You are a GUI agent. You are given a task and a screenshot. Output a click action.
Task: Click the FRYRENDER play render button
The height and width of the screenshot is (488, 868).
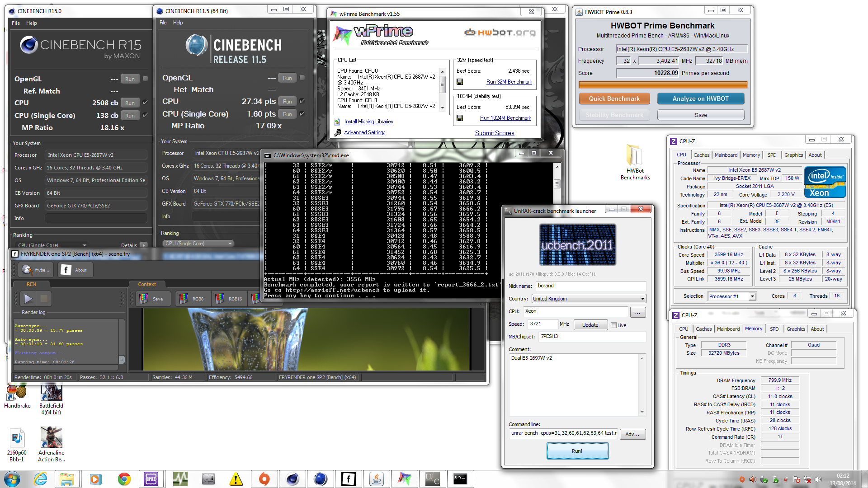point(28,298)
